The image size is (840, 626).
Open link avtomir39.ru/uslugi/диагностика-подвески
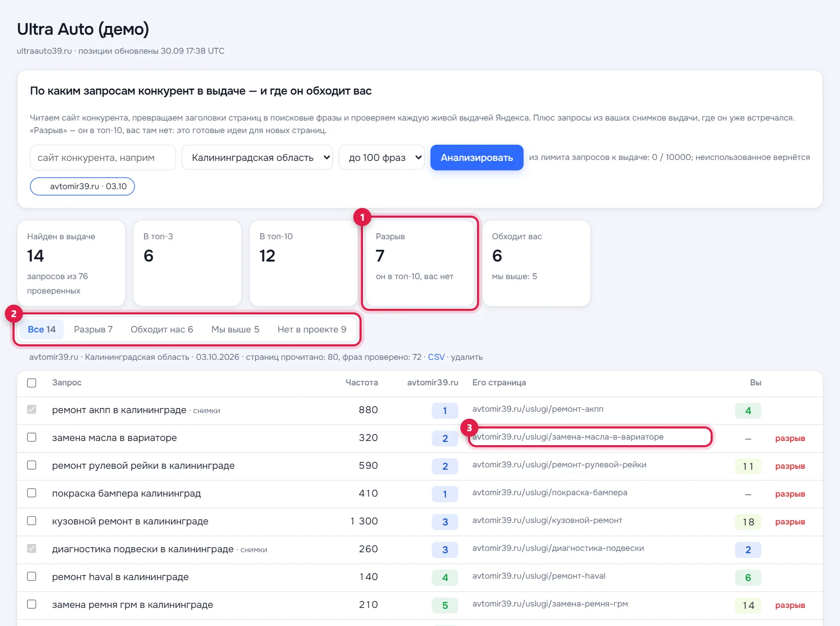coord(558,548)
